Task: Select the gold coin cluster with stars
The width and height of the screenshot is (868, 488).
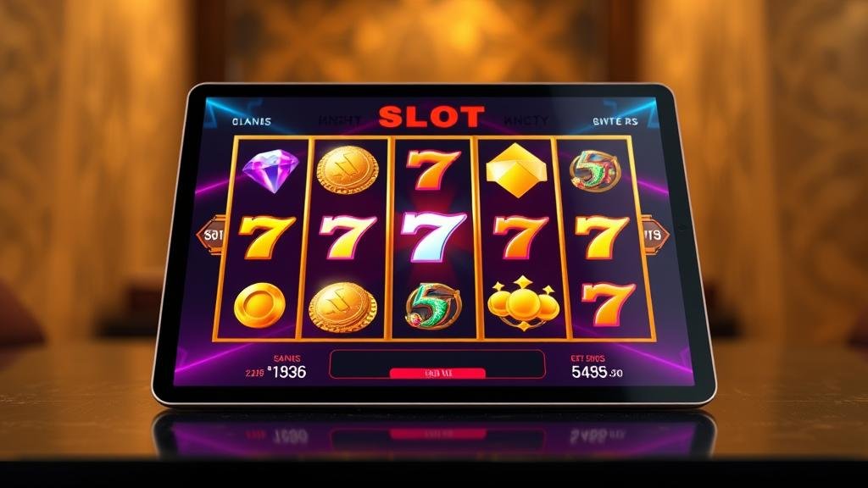Action: 523,304
